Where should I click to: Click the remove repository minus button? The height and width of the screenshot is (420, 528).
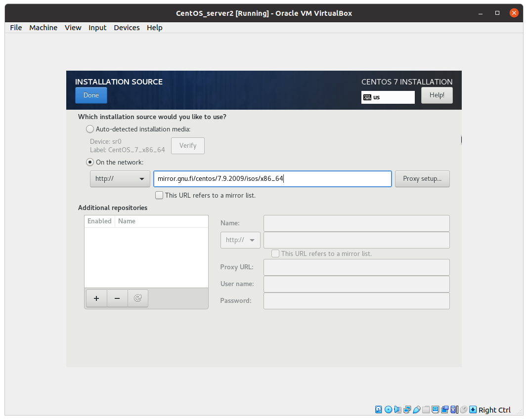(x=117, y=298)
